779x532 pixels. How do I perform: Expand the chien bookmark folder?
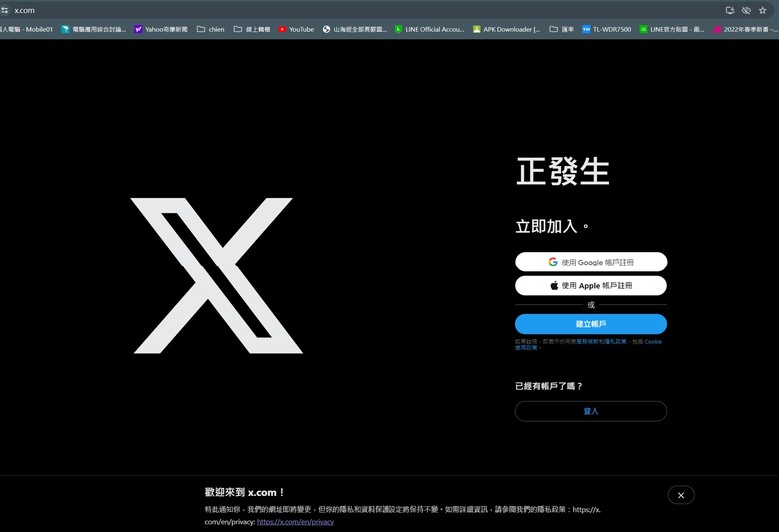pos(210,29)
